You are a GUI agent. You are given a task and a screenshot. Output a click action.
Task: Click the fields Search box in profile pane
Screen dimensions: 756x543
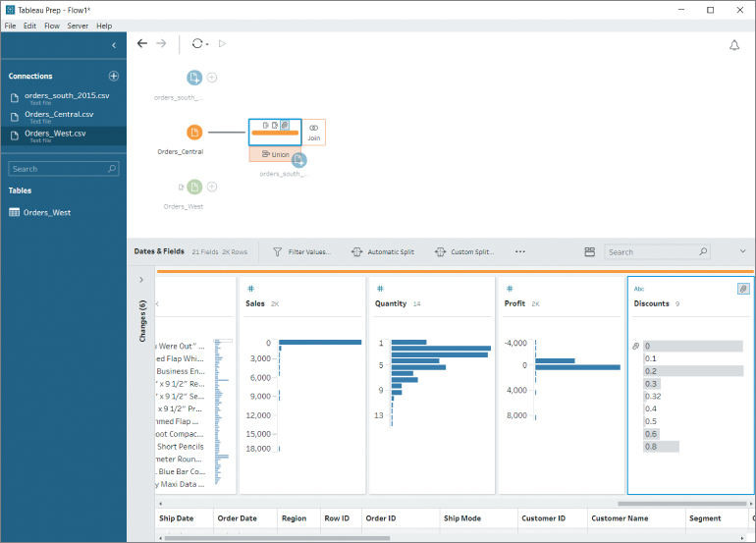[657, 251]
